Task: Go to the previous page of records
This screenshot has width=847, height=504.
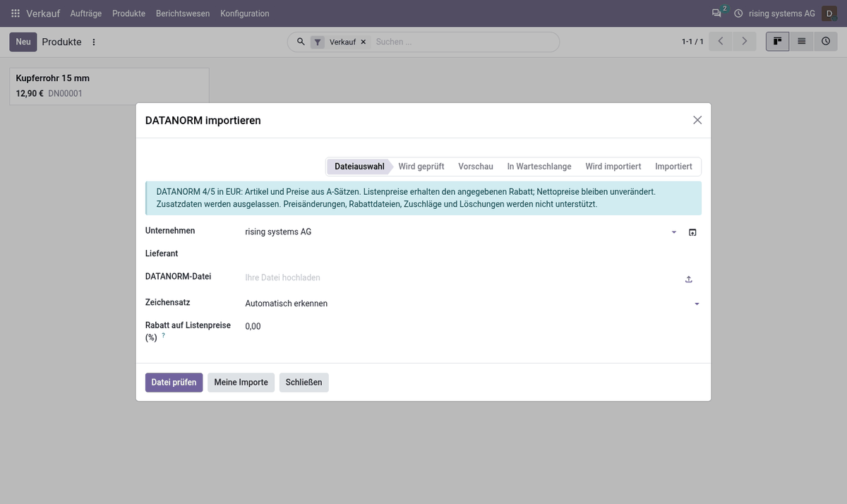Action: [721, 42]
